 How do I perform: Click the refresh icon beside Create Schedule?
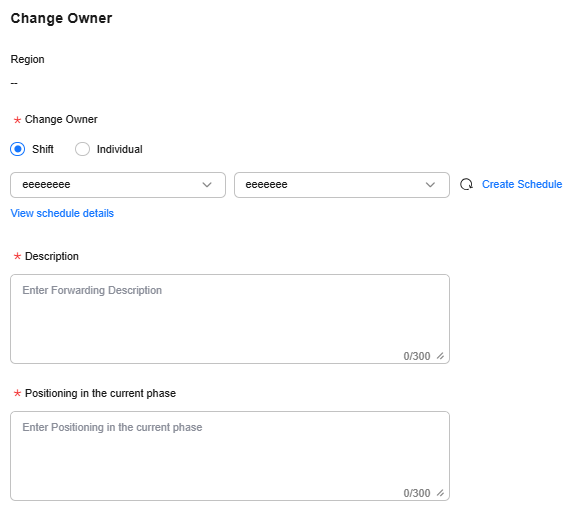466,185
